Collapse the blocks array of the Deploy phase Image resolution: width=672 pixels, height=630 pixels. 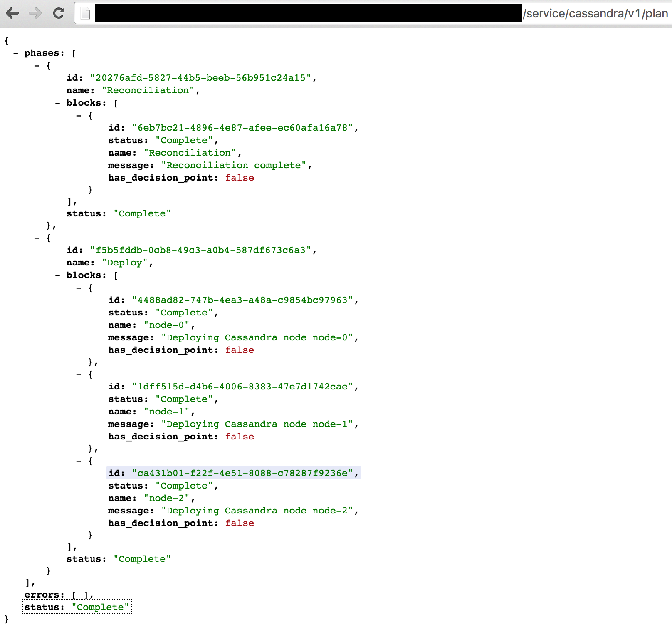coord(58,275)
